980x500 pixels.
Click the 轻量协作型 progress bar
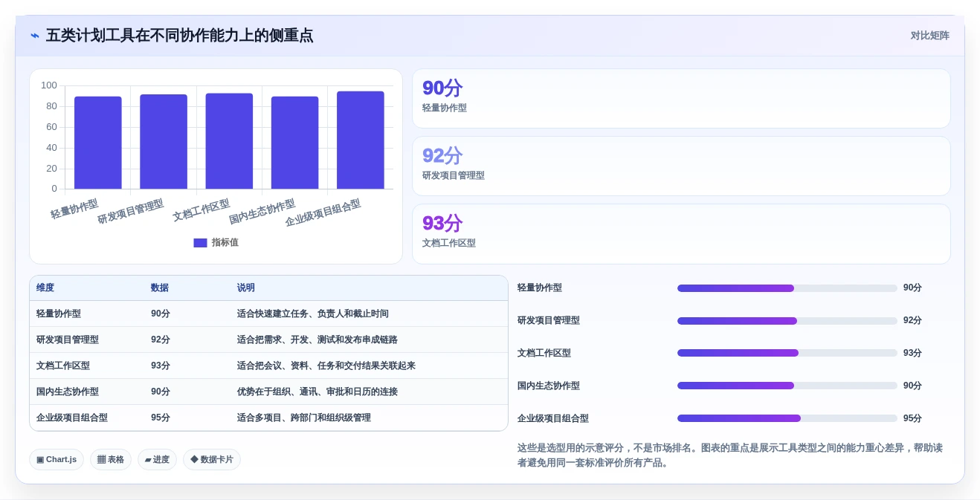tap(787, 288)
